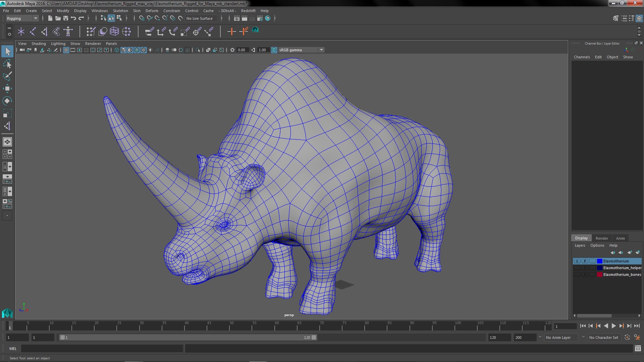Image resolution: width=644 pixels, height=362 pixels.
Task: Open Render Settings clapperboard-gear icon
Action: 260,18
